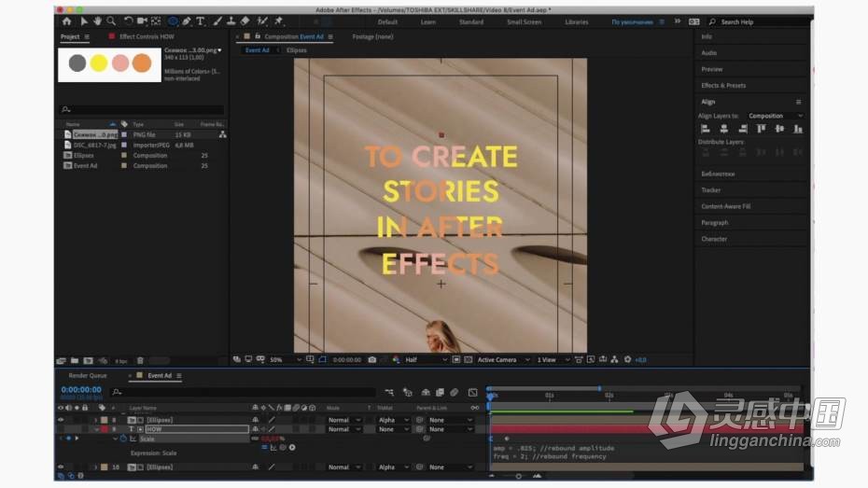Click Align Horizontal Center icon

click(723, 129)
